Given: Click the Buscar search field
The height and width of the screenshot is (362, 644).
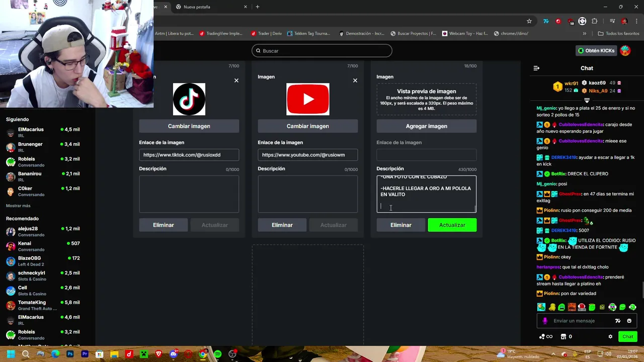Looking at the screenshot, I should [x=322, y=51].
